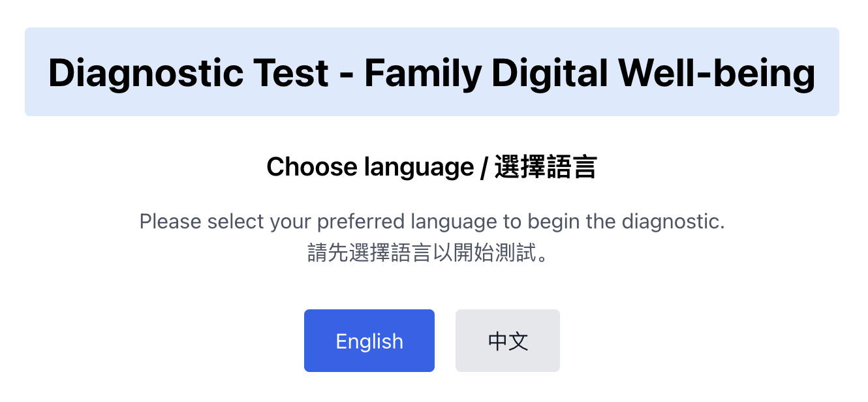868x402 pixels.
Task: Click the "Choose language / 選擇語言" heading
Action: tap(431, 167)
